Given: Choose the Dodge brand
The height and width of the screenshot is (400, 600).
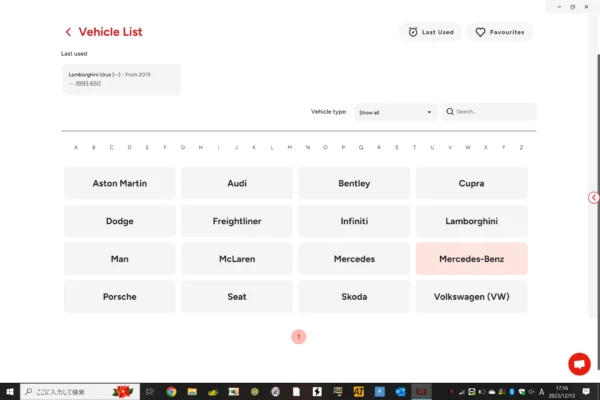Looking at the screenshot, I should coord(120,221).
